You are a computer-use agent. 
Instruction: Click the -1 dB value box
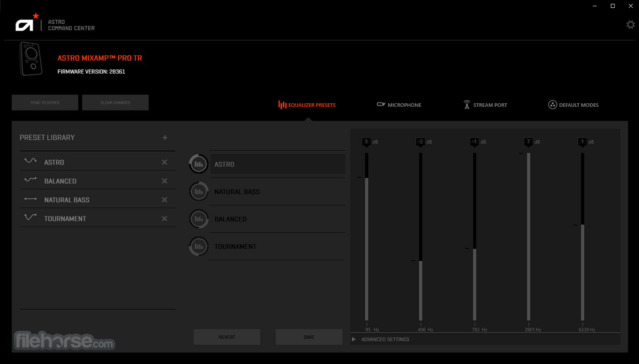coord(474,142)
